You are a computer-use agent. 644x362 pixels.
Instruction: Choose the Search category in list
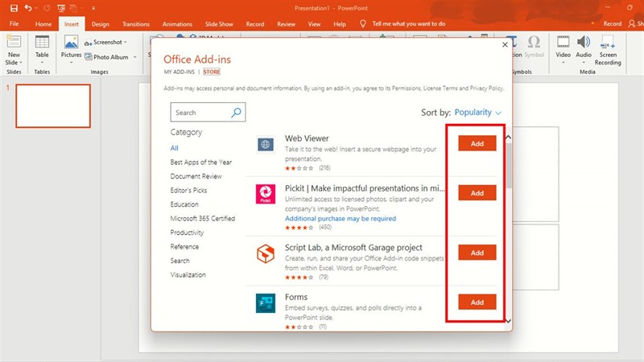point(180,261)
